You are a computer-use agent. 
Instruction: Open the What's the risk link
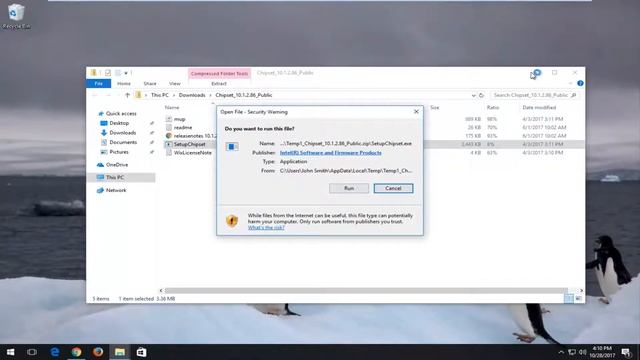[266, 228]
